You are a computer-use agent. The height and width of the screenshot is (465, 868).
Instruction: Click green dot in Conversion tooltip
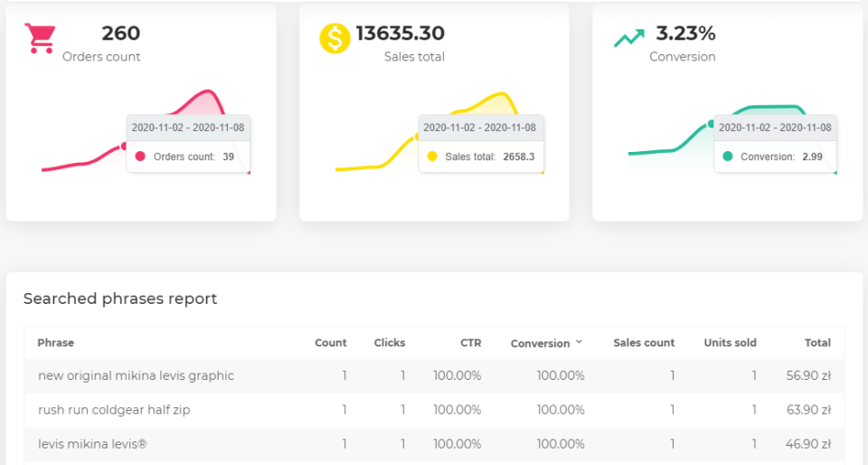click(x=727, y=157)
